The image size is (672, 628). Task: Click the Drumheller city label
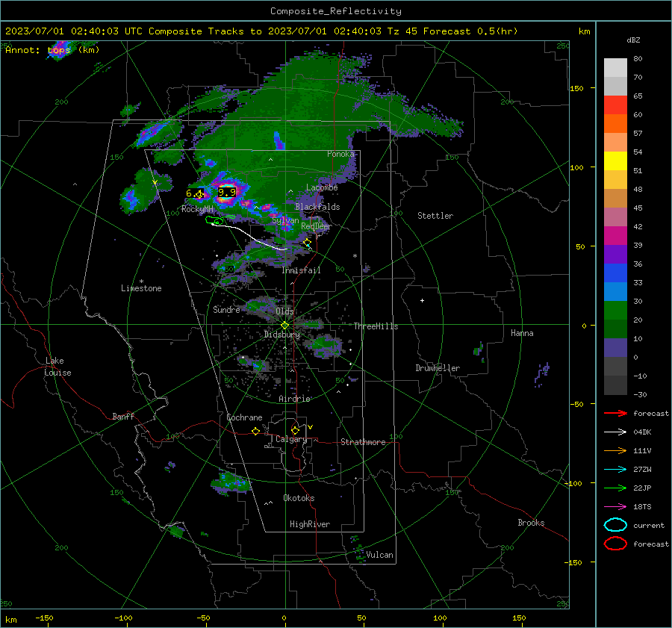[438, 368]
